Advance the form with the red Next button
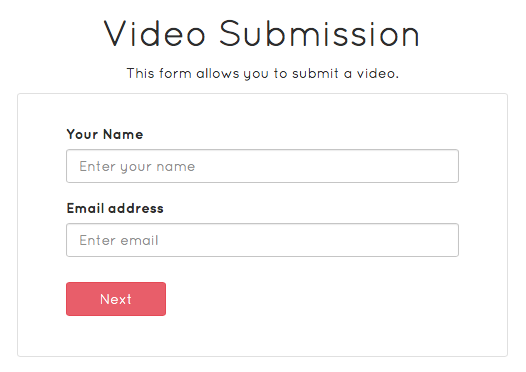526x372 pixels. (x=116, y=299)
